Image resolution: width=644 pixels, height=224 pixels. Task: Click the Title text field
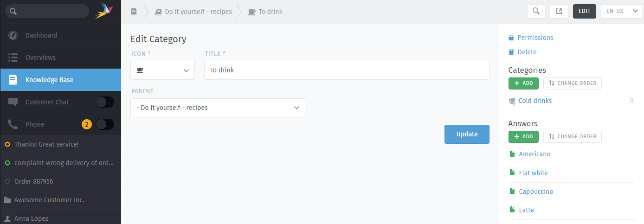[x=347, y=70]
